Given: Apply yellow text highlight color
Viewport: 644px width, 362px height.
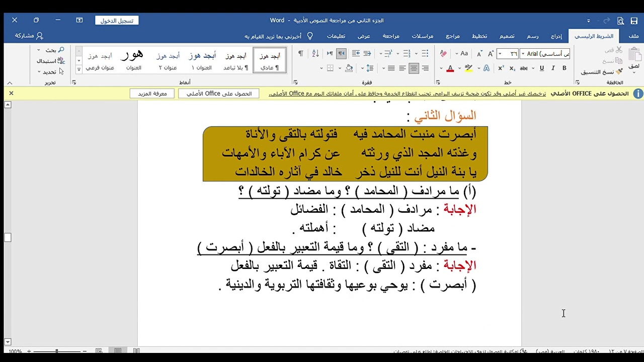Looking at the screenshot, I should (468, 68).
